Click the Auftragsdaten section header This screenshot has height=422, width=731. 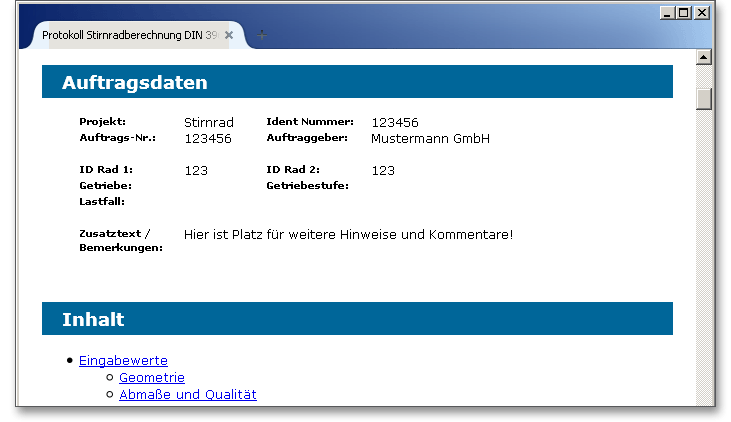coord(134,83)
